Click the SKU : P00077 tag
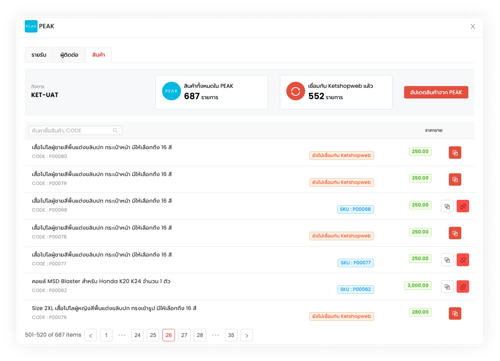This screenshot has height=361, width=500. 355,263
